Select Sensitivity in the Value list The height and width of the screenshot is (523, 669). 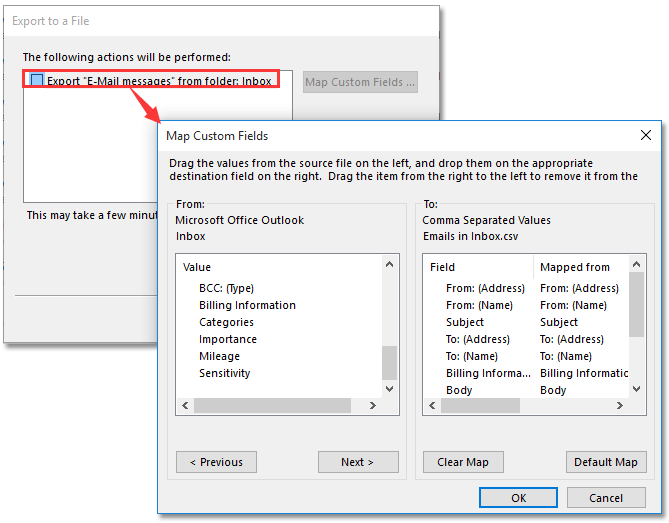click(x=225, y=373)
